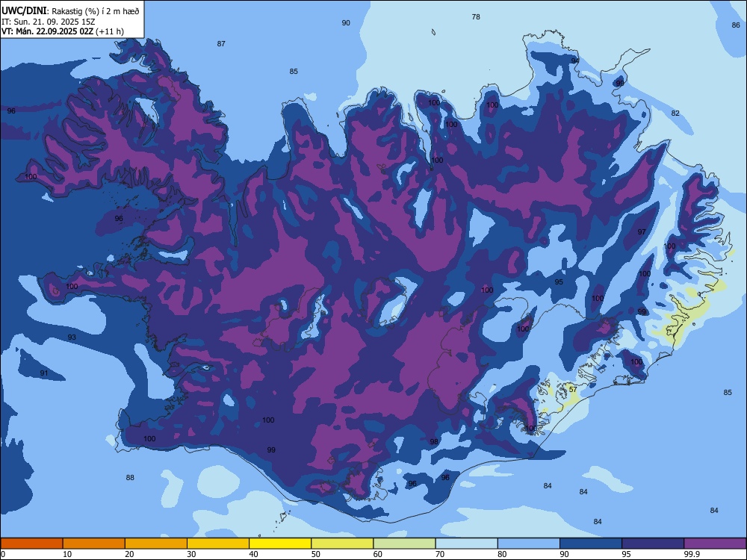
Task: Click the 70–80 pale blue legend swatch
Action: [x=466, y=544]
